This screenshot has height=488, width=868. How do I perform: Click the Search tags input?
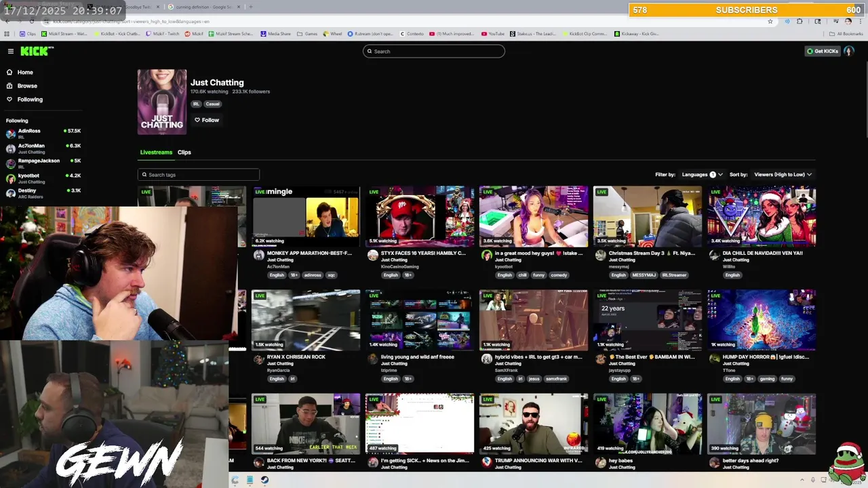click(x=198, y=174)
